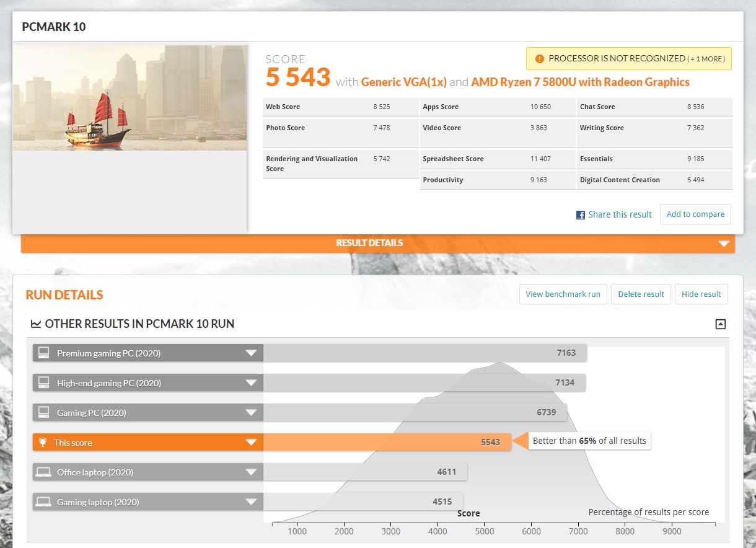Screen dimensions: 756x548
Task: Collapse the Other Results section with corner toggle
Action: coord(720,324)
